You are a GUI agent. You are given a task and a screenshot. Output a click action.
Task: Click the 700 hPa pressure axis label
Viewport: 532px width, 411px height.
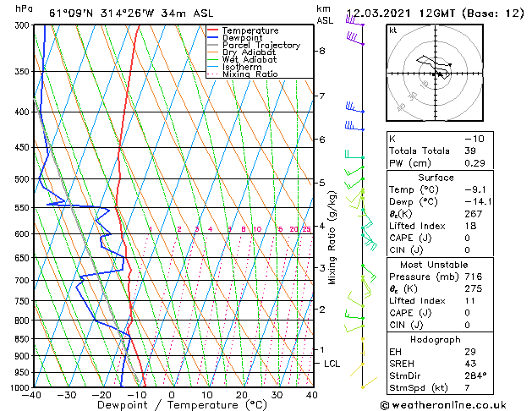24,281
